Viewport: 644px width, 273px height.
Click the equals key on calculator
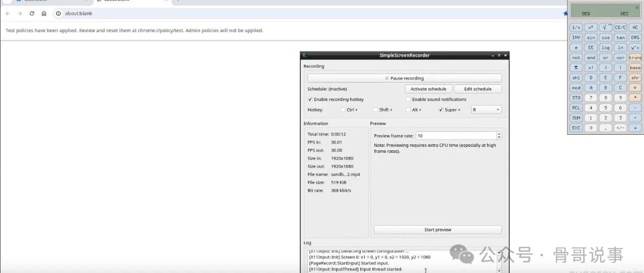(x=635, y=128)
